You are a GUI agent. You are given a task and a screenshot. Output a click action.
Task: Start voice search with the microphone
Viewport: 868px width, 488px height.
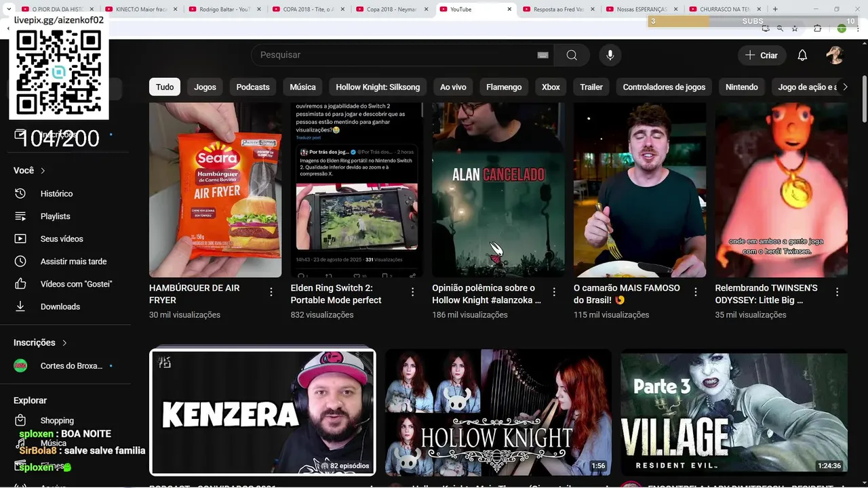(610, 55)
